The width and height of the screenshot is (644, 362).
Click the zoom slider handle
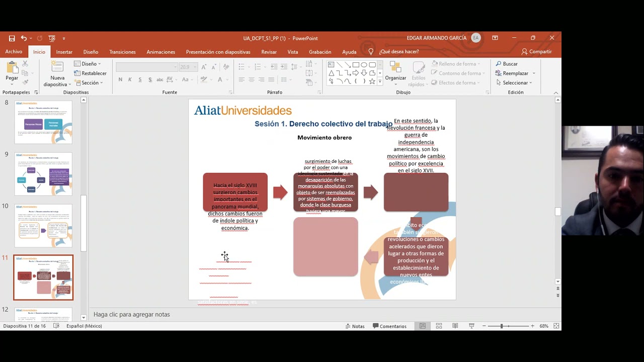502,326
